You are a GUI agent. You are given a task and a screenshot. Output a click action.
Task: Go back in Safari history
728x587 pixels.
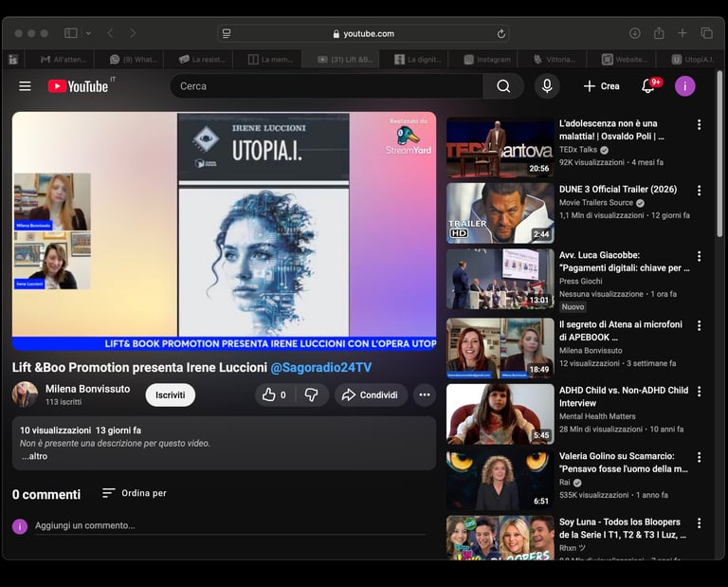point(110,33)
